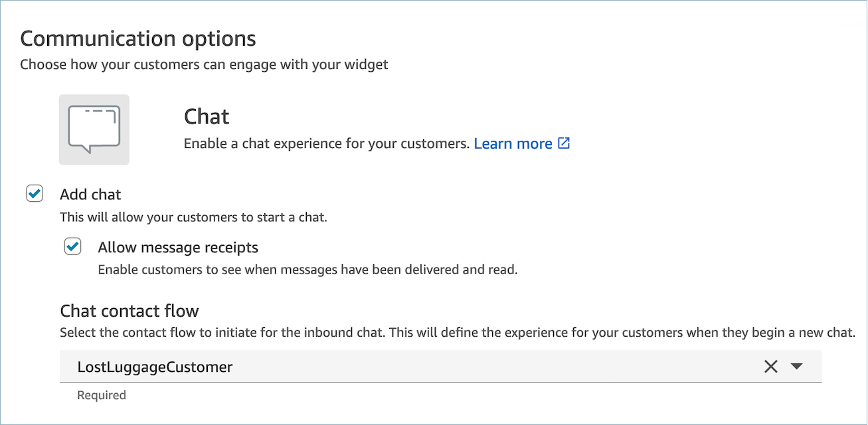Select the LostLuggageCustomer text in the combo box
868x425 pixels.
pyautogui.click(x=156, y=366)
